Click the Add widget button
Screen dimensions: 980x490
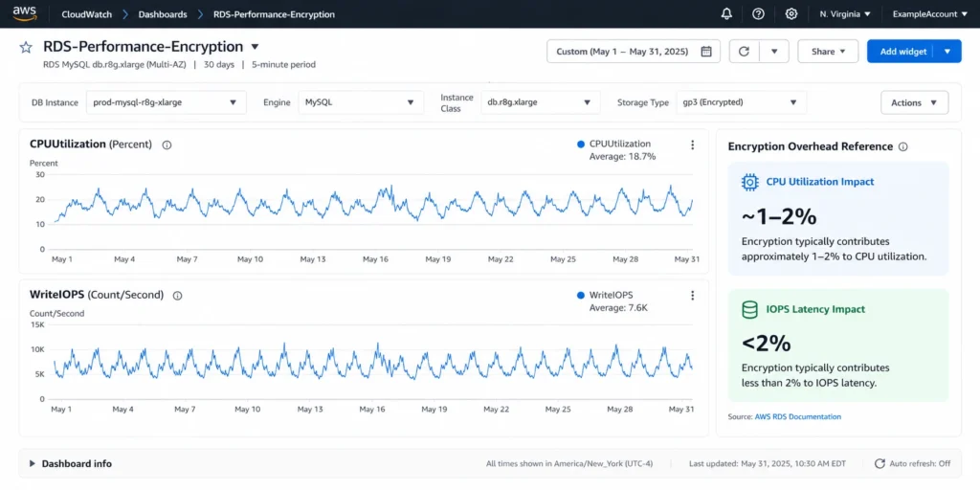pyautogui.click(x=903, y=52)
